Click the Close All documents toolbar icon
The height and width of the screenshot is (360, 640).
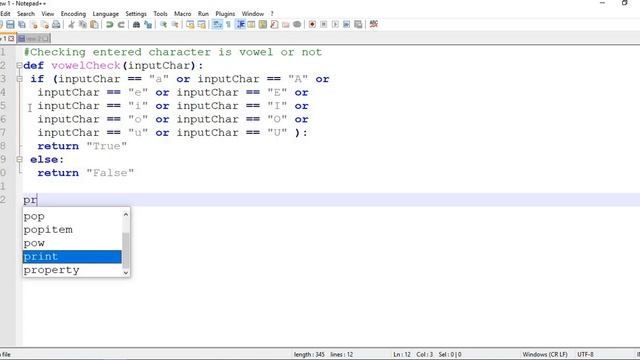(x=45, y=24)
